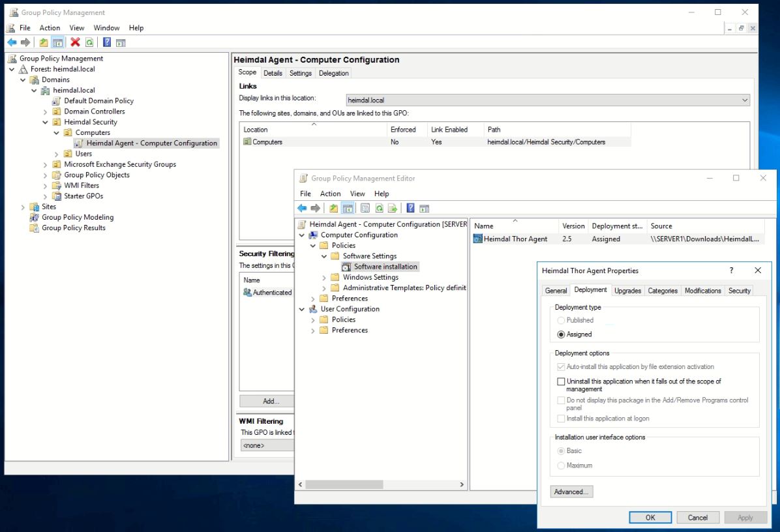Select Maximum installation user interface option
The width and height of the screenshot is (780, 532).
pos(561,466)
